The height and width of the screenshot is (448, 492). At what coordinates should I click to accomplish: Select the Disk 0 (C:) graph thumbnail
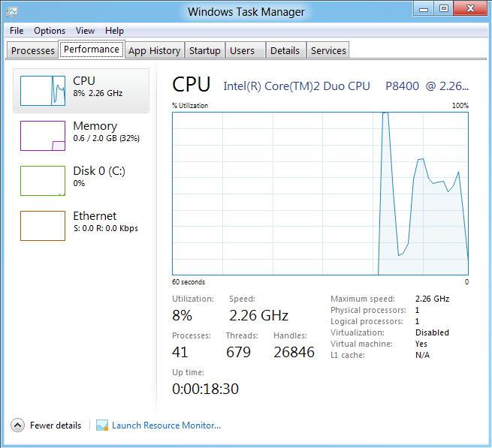pos(43,181)
